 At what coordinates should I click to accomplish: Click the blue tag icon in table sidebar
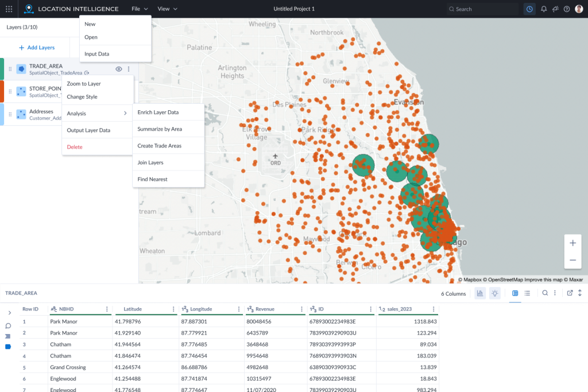pos(8,347)
